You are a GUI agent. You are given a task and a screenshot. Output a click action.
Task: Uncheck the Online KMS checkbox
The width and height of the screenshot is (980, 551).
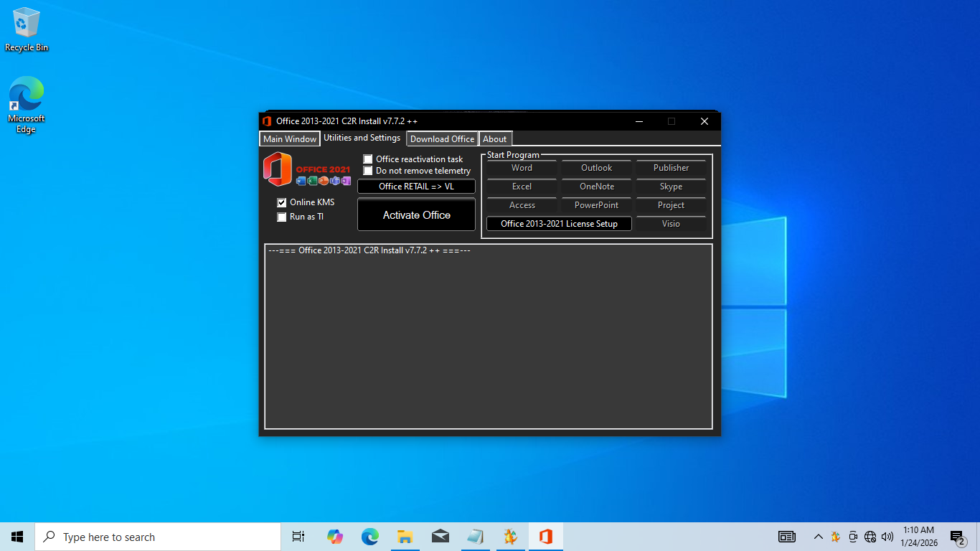282,203
